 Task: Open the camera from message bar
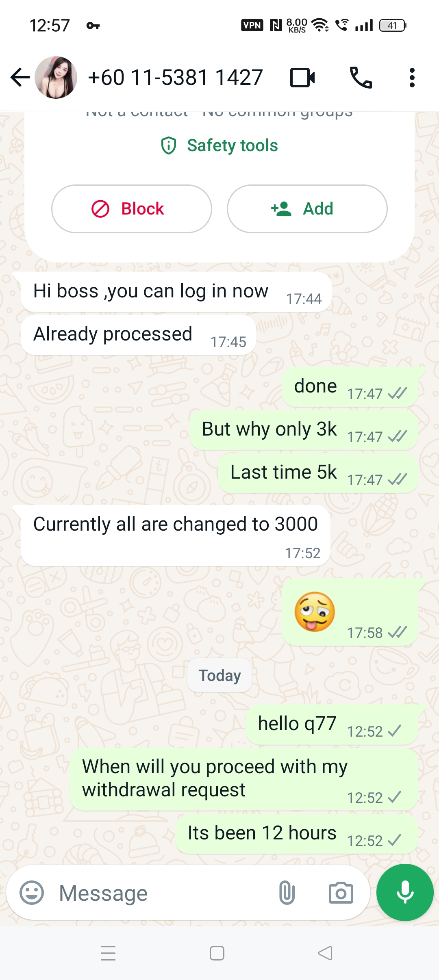tap(341, 893)
